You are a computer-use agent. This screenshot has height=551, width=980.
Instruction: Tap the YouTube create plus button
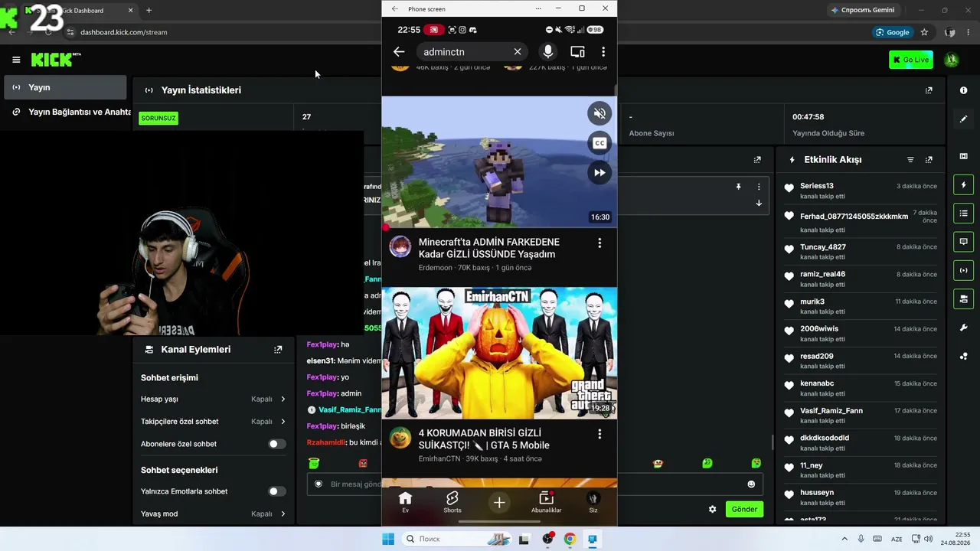tap(499, 503)
